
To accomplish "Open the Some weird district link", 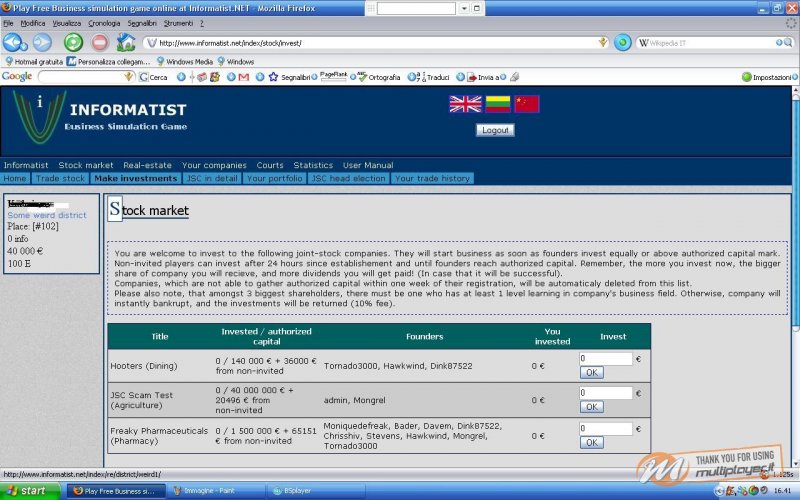I will [47, 215].
